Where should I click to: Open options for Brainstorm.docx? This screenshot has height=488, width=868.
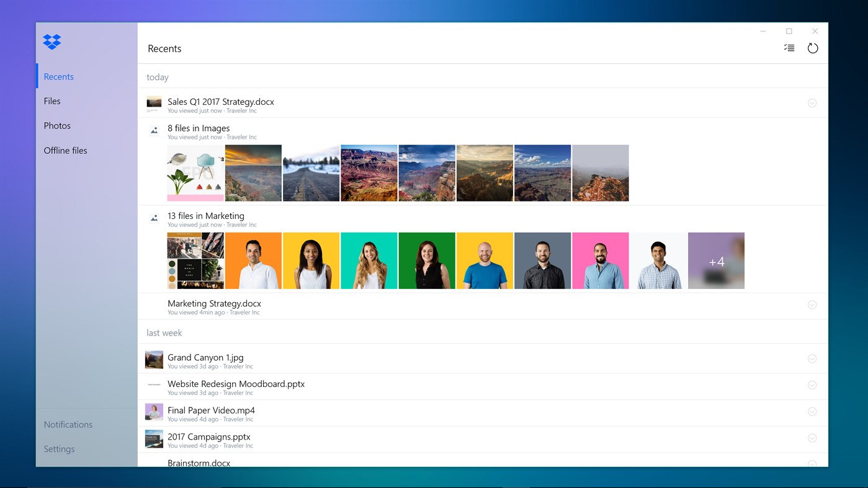coord(812,463)
